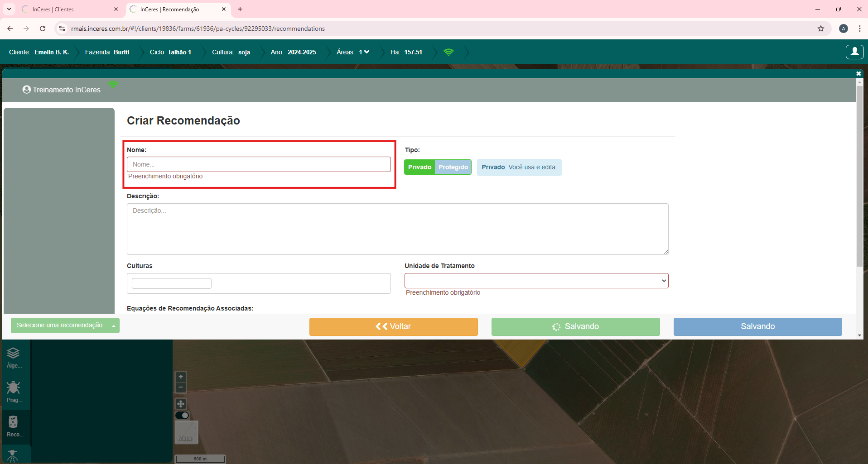Go back in browser history
The image size is (868, 464).
[x=10, y=29]
